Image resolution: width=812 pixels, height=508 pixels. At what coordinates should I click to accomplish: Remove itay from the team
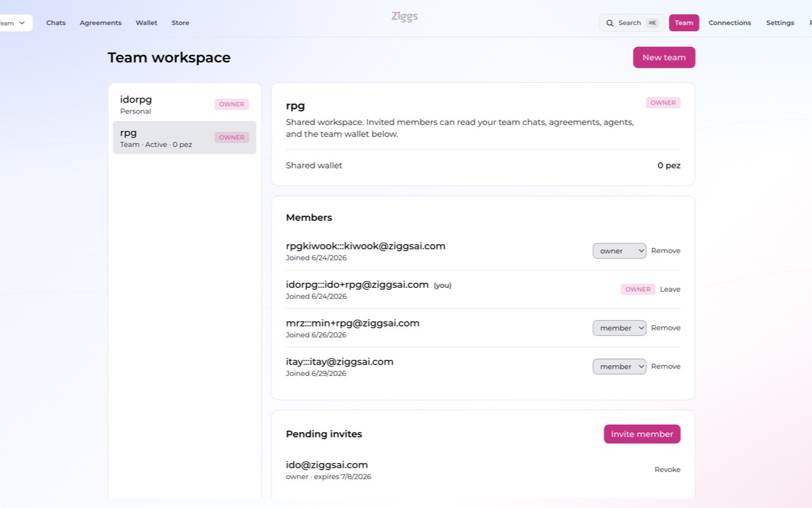665,367
